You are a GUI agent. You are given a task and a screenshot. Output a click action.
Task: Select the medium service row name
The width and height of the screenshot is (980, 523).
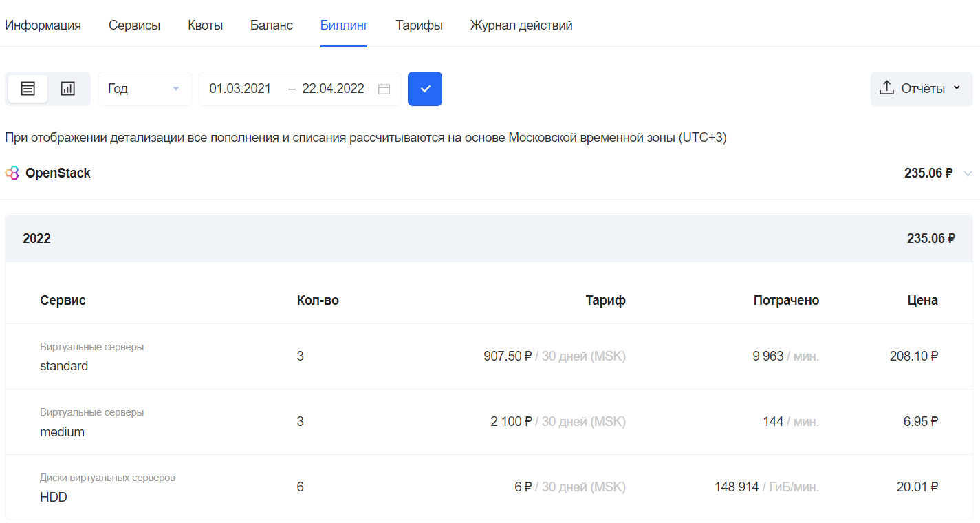(x=62, y=432)
